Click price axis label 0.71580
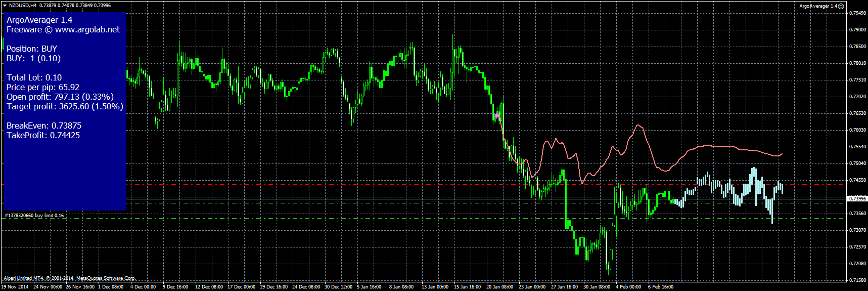Screen dimensions: 868x291 click(x=857, y=280)
